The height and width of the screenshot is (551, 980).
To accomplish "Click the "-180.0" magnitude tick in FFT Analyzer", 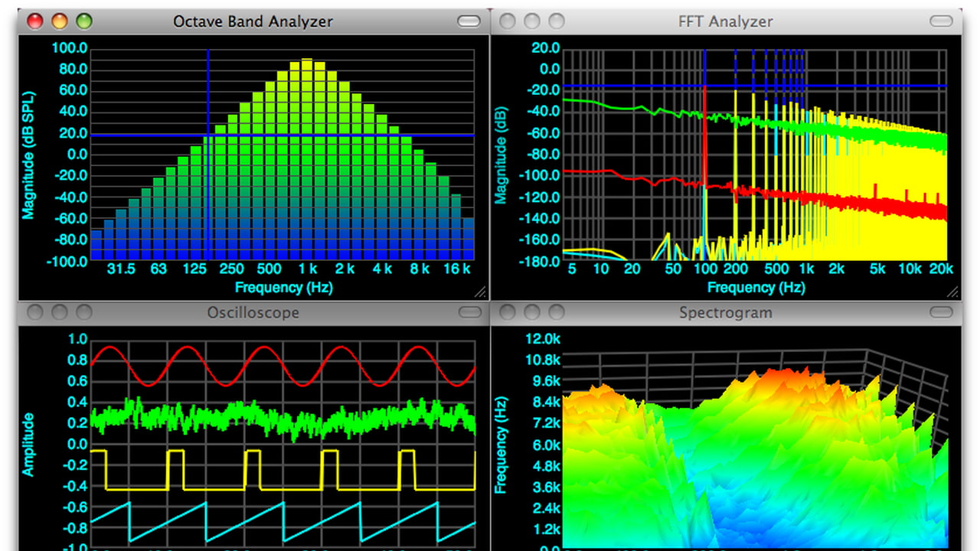I will tap(540, 261).
